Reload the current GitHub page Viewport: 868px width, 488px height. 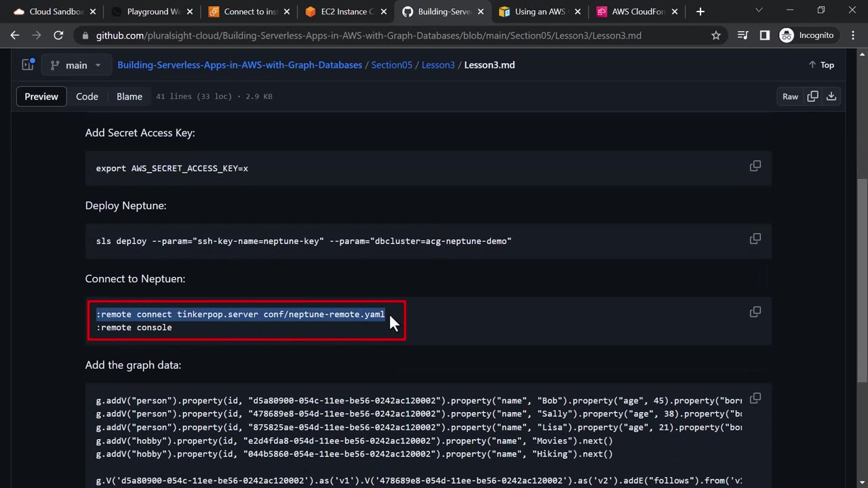pos(58,35)
